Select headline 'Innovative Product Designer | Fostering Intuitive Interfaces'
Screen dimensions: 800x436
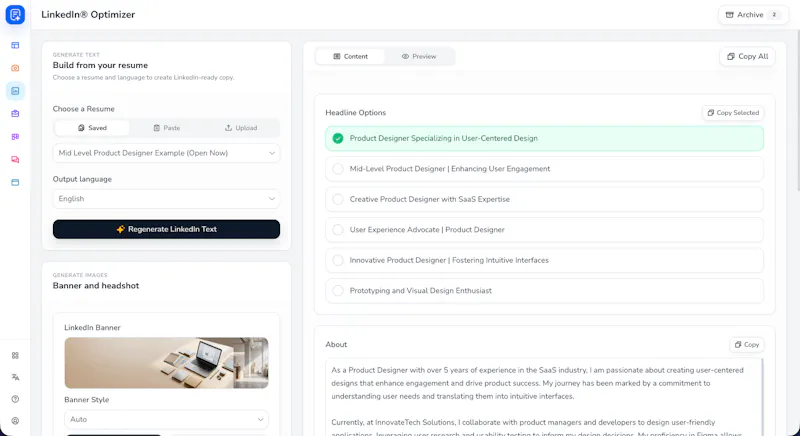pyautogui.click(x=544, y=260)
